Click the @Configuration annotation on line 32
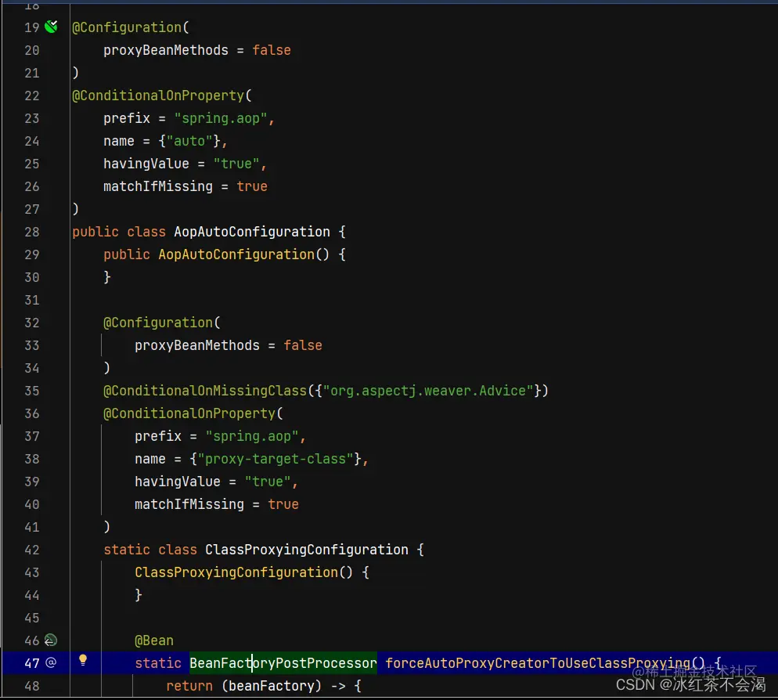This screenshot has height=700, width=778. pyautogui.click(x=158, y=323)
